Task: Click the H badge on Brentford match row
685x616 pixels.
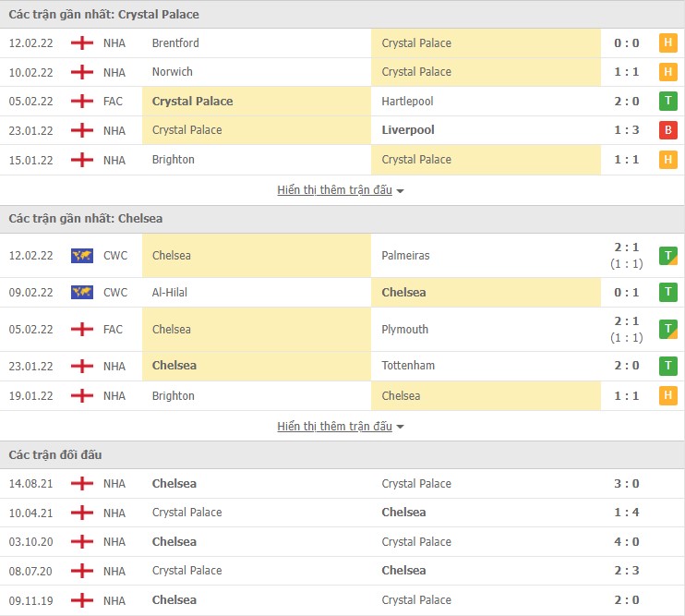Action: 667,43
